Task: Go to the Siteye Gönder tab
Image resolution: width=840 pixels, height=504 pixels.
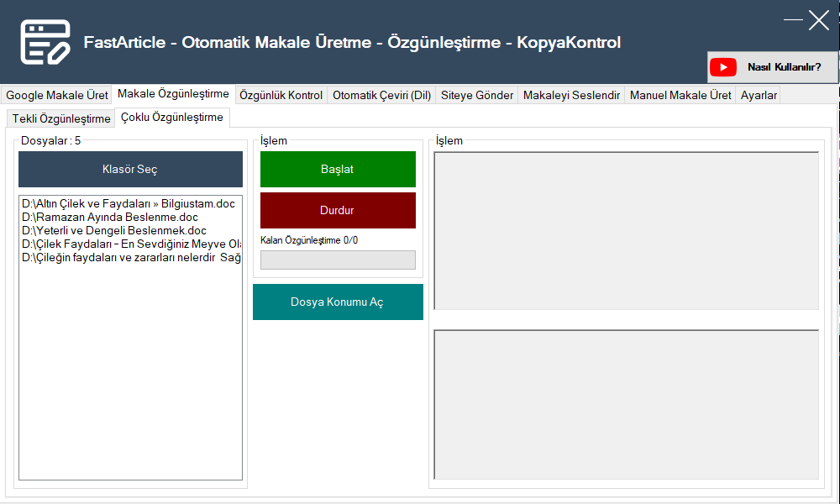Action: (x=477, y=95)
